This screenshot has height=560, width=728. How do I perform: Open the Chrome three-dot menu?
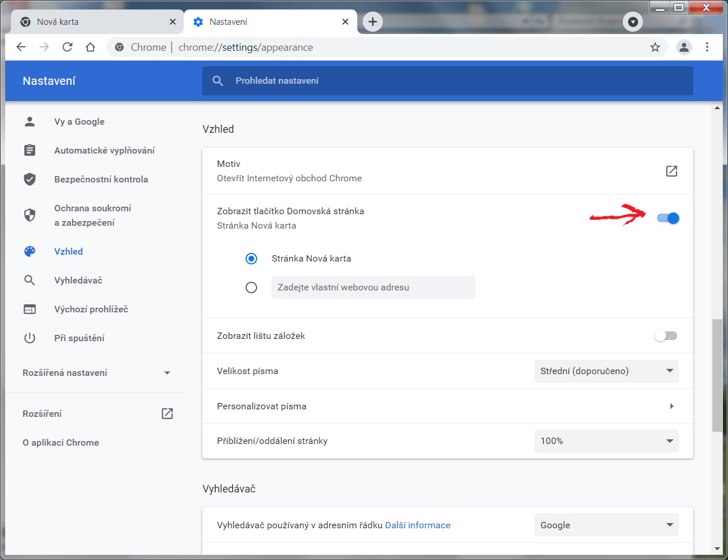tap(707, 47)
